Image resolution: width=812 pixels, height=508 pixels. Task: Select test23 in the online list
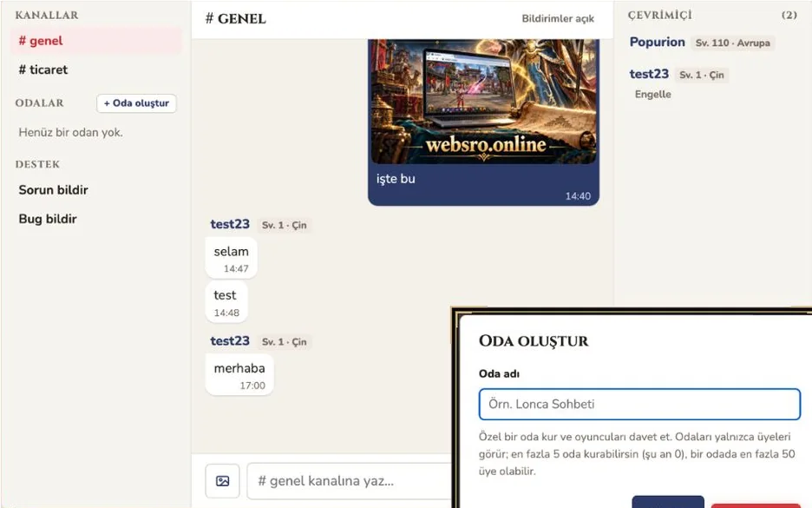coord(649,74)
